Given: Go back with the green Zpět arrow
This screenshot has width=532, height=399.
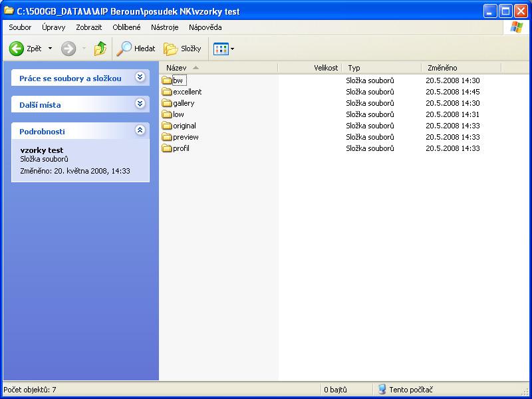Looking at the screenshot, I should click(x=16, y=49).
